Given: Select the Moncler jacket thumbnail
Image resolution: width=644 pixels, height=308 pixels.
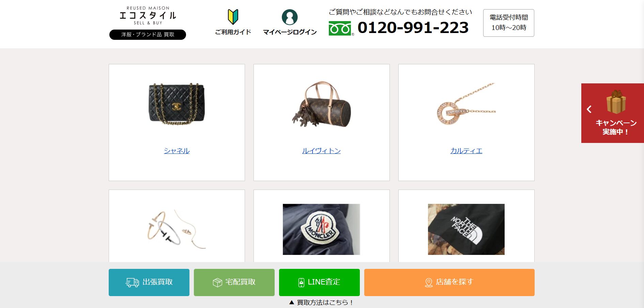Looking at the screenshot, I should tap(321, 229).
